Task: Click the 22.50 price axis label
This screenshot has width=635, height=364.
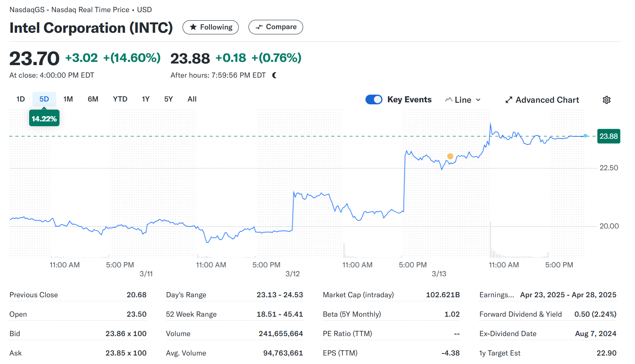Action: [x=609, y=168]
